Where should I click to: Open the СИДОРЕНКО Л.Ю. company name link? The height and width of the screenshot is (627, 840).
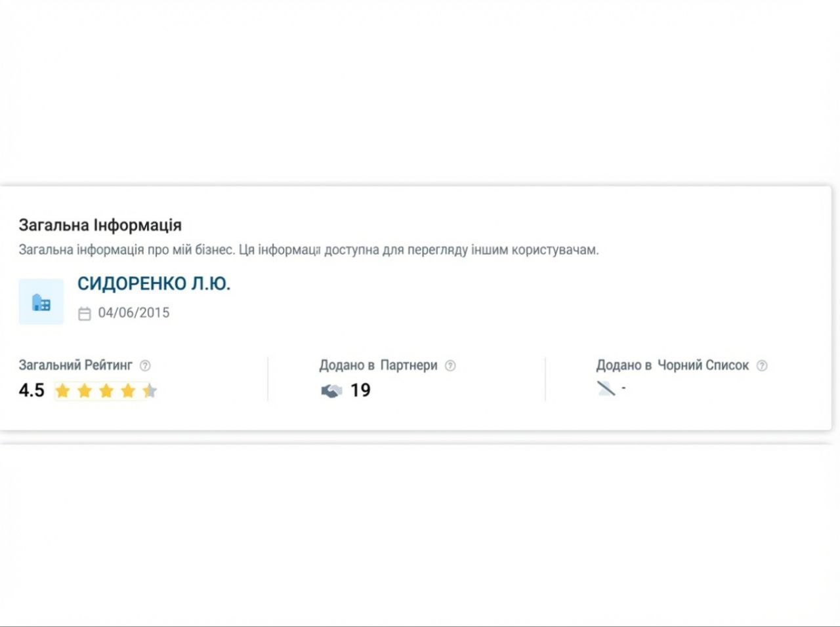(154, 284)
